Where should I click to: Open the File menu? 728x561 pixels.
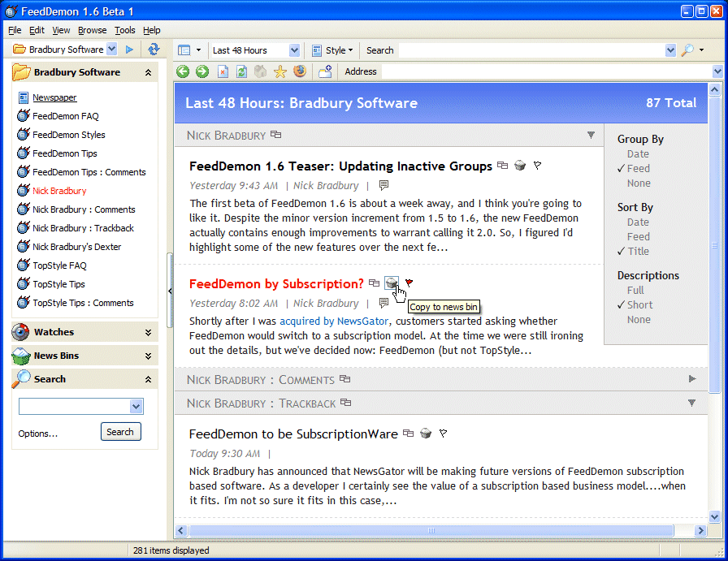coord(15,30)
